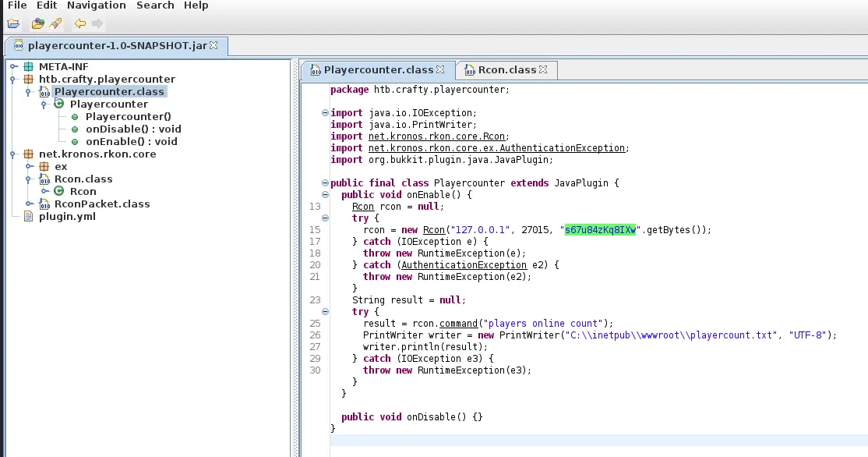868x457 pixels.
Task: Click the Open Type toolbar icon
Action: coord(37,23)
